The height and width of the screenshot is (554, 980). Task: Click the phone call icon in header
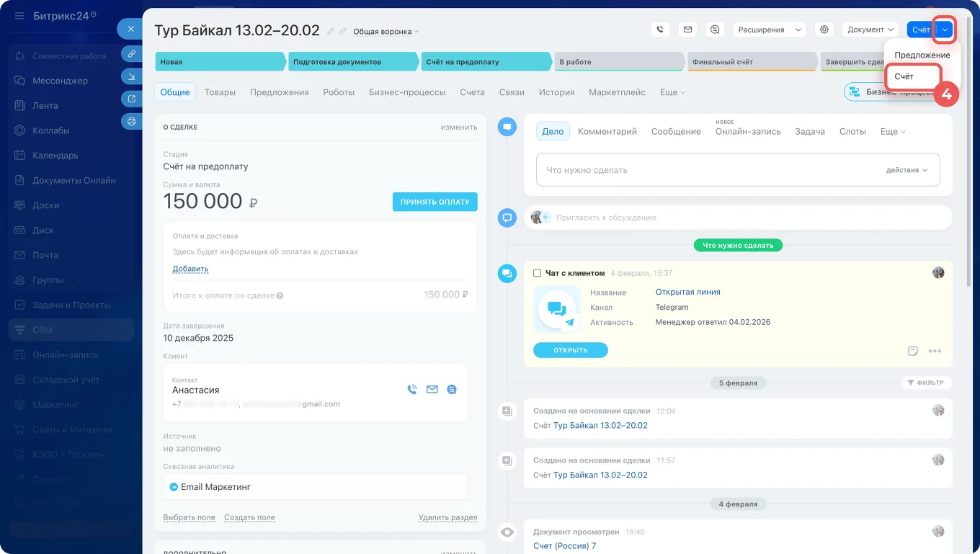click(660, 30)
